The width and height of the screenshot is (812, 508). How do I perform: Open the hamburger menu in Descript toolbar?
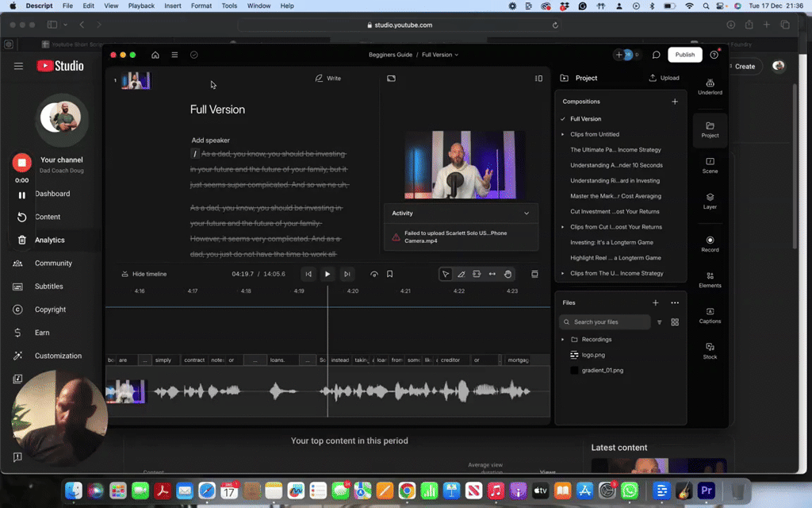point(174,55)
